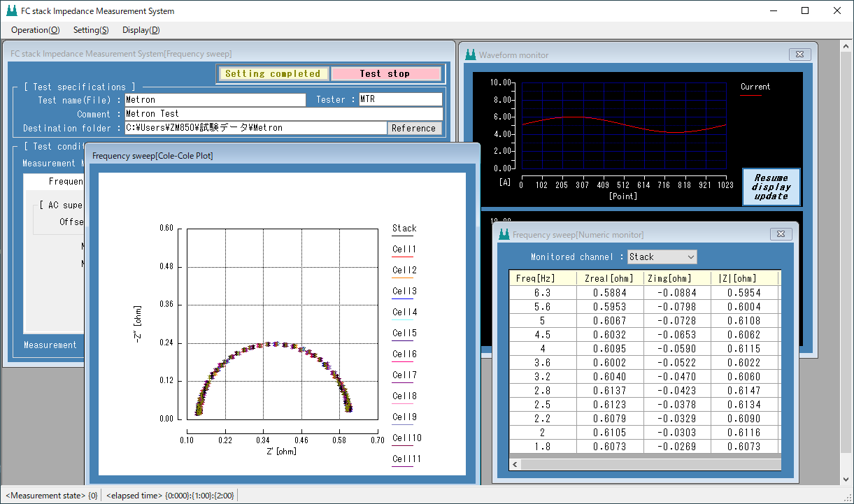Click the Tester field containing MTR

click(401, 100)
